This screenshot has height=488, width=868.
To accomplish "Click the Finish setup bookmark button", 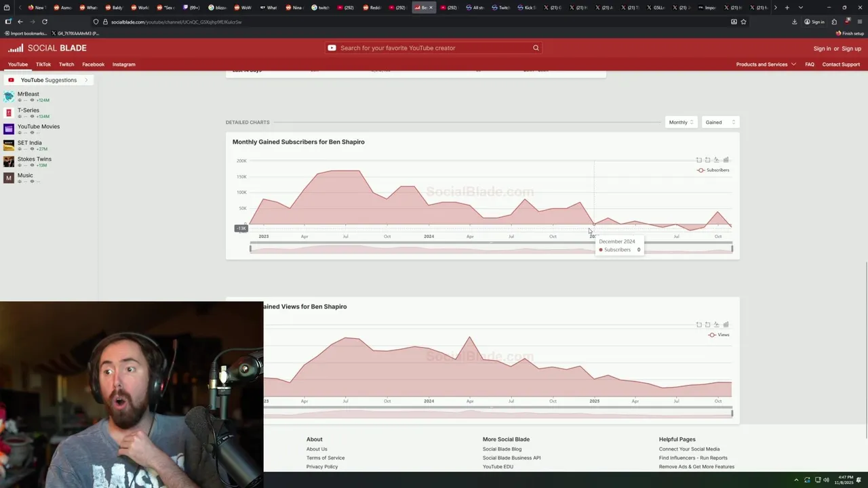I will (x=850, y=33).
